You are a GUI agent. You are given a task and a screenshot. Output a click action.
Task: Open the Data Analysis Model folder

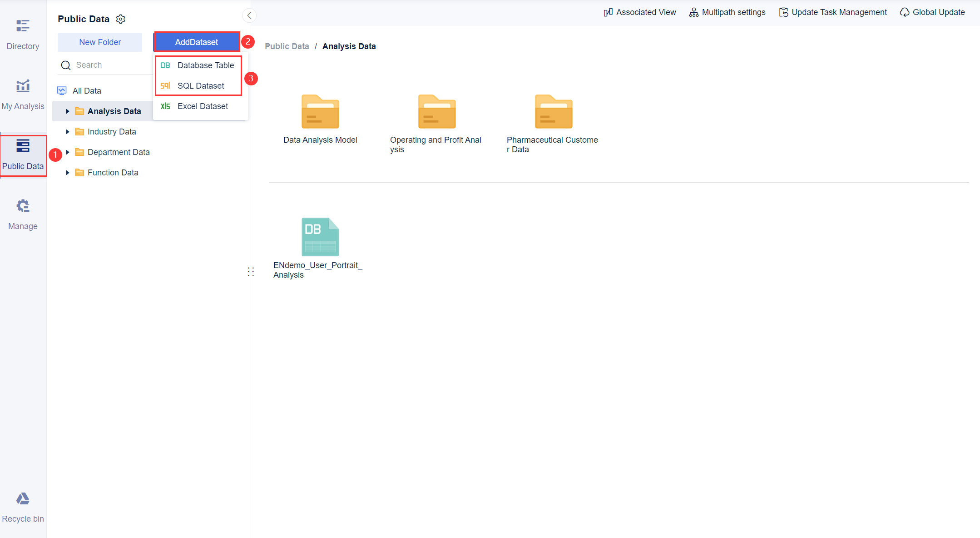pyautogui.click(x=320, y=120)
